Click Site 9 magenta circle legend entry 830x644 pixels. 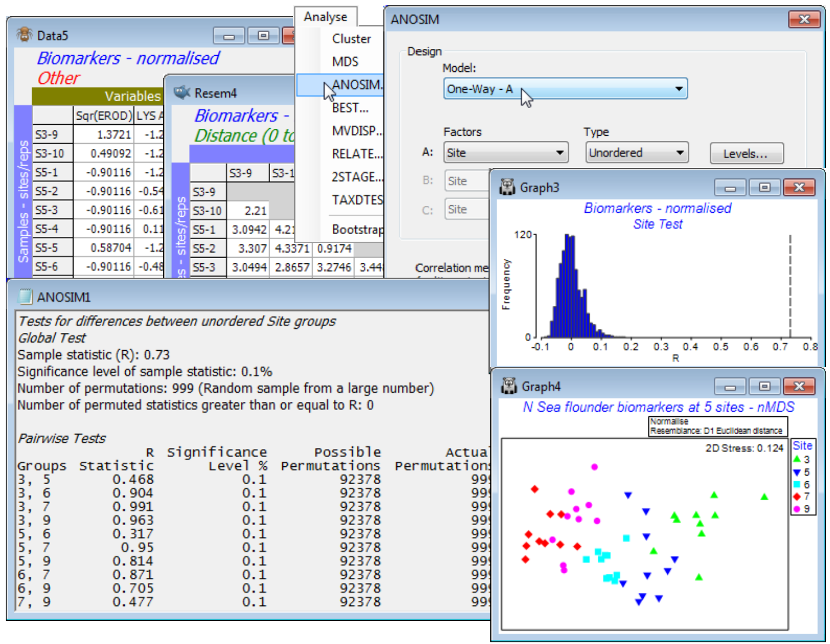click(x=802, y=509)
